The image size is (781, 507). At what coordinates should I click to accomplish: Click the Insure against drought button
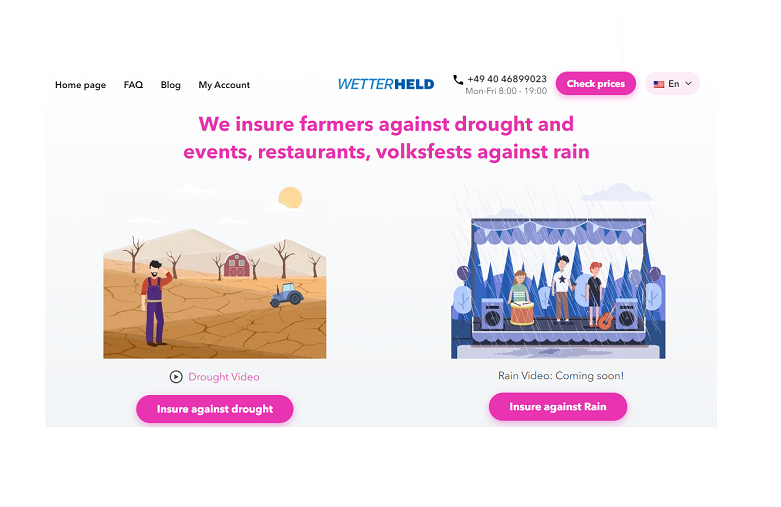[215, 409]
